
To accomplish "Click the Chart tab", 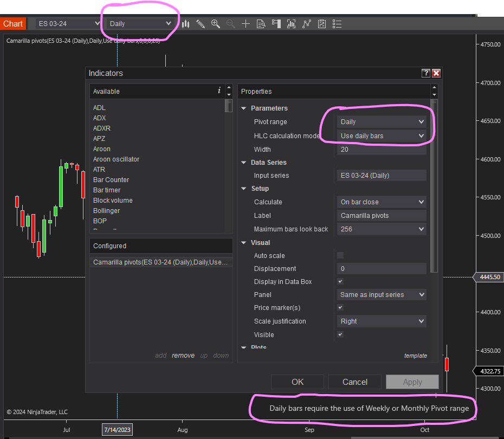I will [13, 24].
